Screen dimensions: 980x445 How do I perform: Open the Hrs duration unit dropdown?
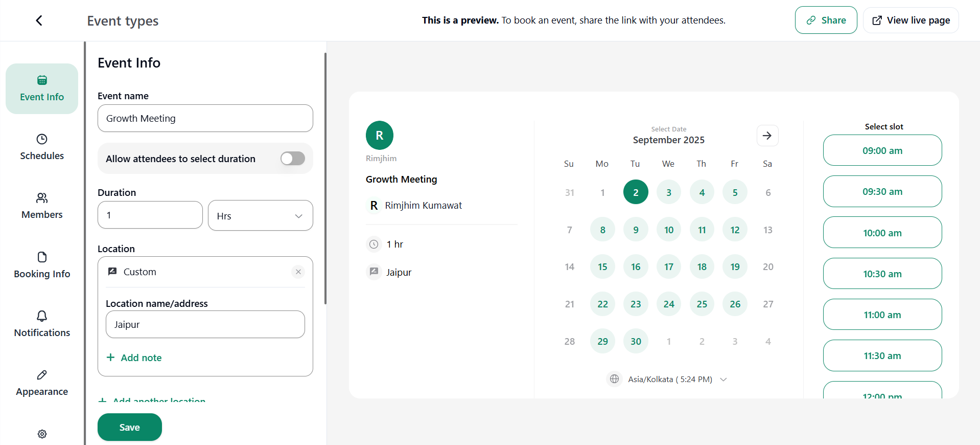coord(260,216)
